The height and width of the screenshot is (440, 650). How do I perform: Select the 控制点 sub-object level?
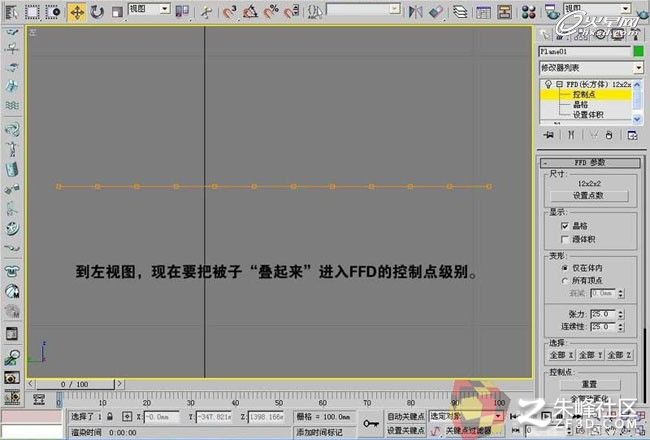[586, 95]
